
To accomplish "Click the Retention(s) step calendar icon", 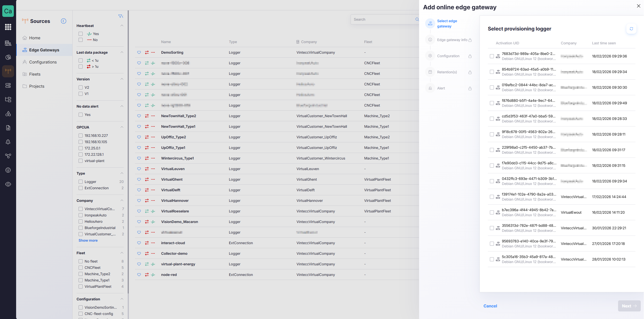I will pyautogui.click(x=430, y=72).
